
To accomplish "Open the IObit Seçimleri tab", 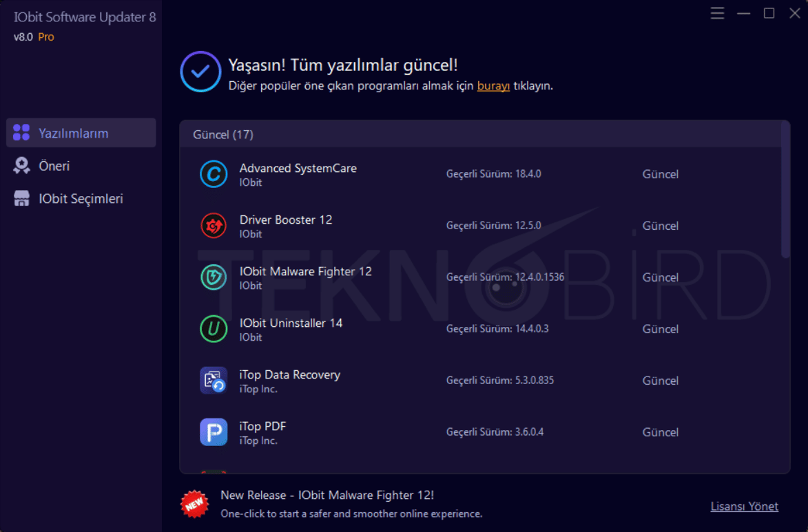I will click(x=81, y=199).
